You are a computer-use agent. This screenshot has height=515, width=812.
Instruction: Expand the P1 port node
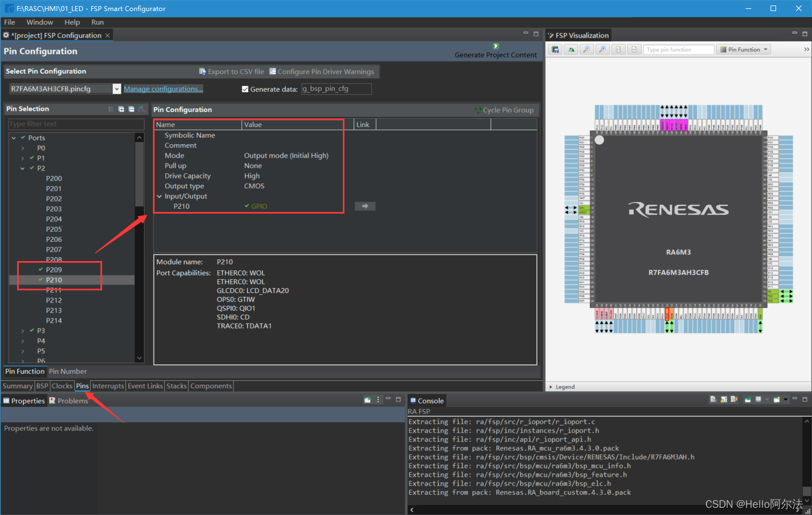(23, 158)
